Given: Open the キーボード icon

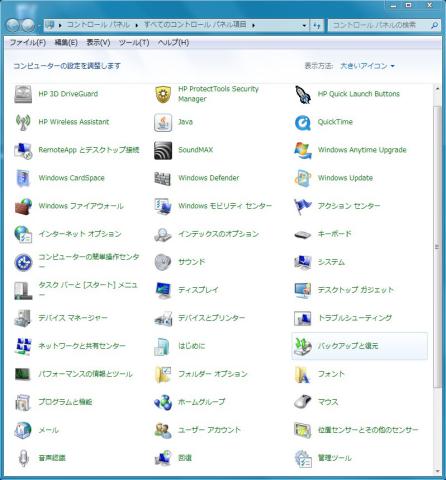Looking at the screenshot, I should tap(303, 234).
